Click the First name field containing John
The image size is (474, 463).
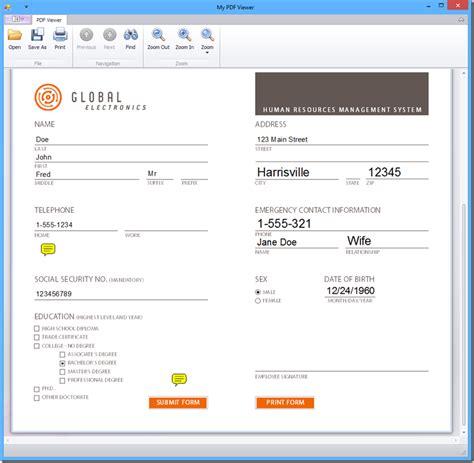click(121, 157)
